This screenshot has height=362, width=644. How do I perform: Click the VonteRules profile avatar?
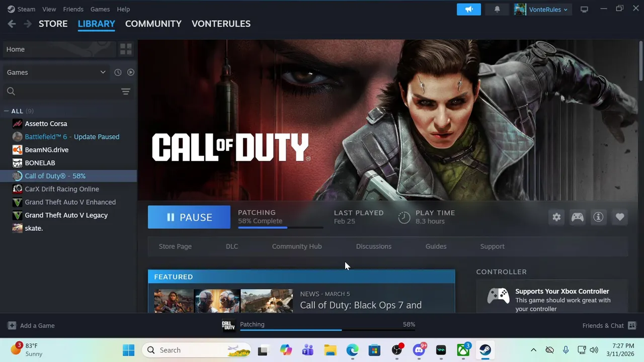(x=520, y=9)
